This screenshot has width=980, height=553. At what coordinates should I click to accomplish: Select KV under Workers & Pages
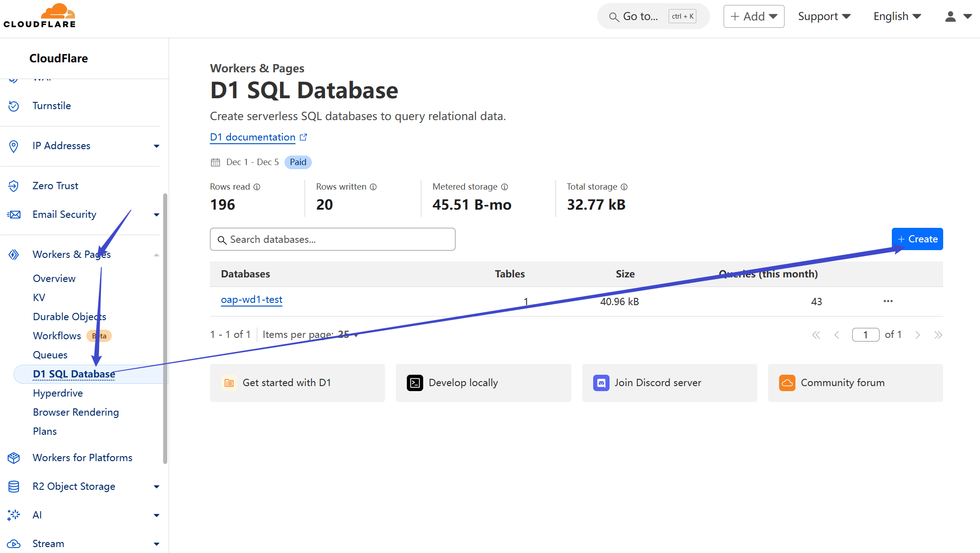pos(39,297)
